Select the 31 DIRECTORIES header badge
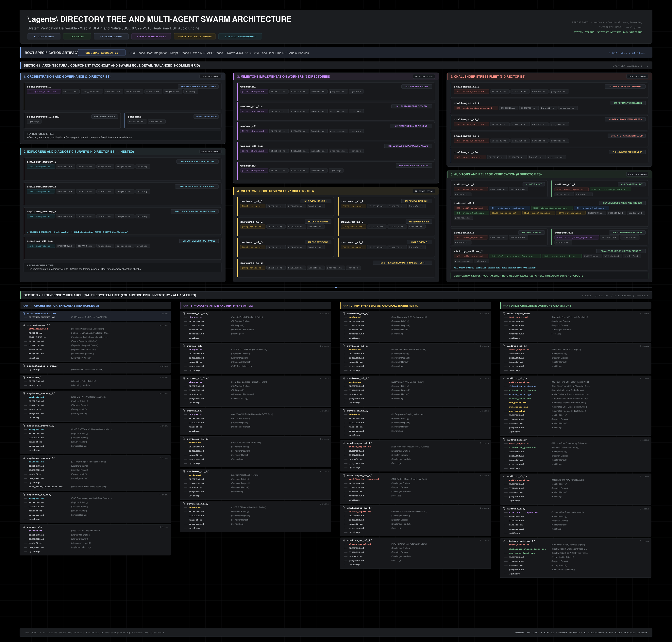Viewport: 672px width, 642px height. click(44, 36)
